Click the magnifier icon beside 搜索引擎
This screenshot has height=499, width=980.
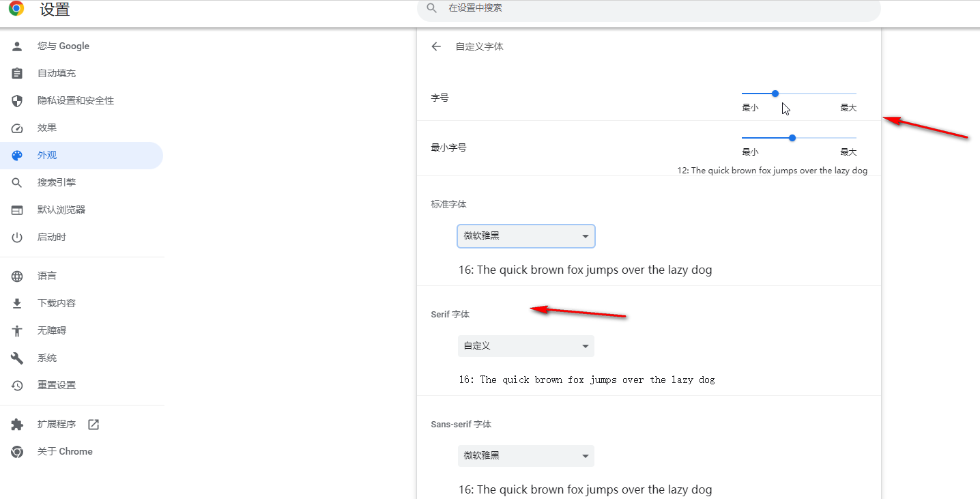point(17,183)
